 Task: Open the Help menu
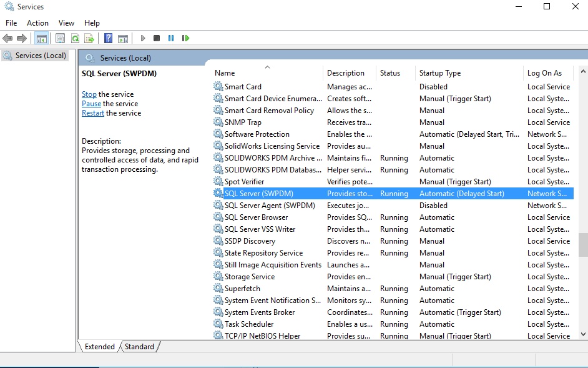(x=92, y=23)
